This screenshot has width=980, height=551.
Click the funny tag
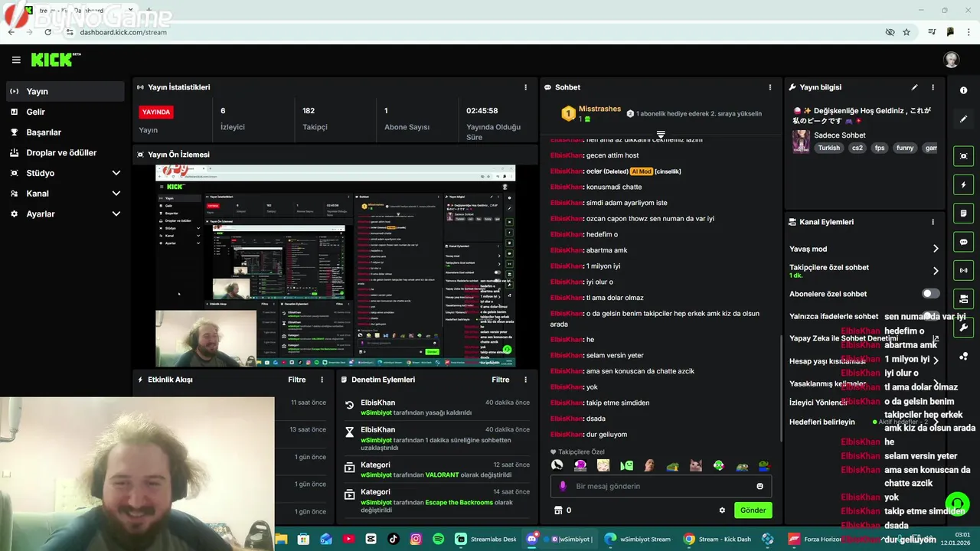pyautogui.click(x=905, y=148)
